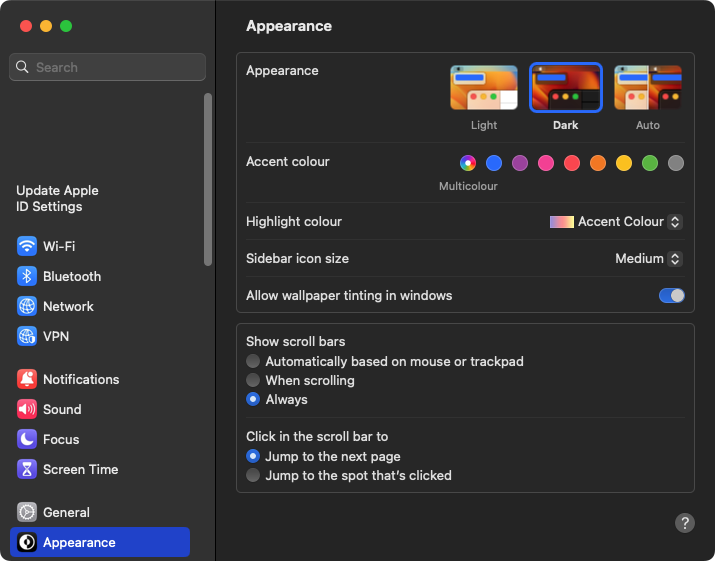Click the Screen Time hourglass icon
The image size is (715, 561).
pyautogui.click(x=27, y=470)
